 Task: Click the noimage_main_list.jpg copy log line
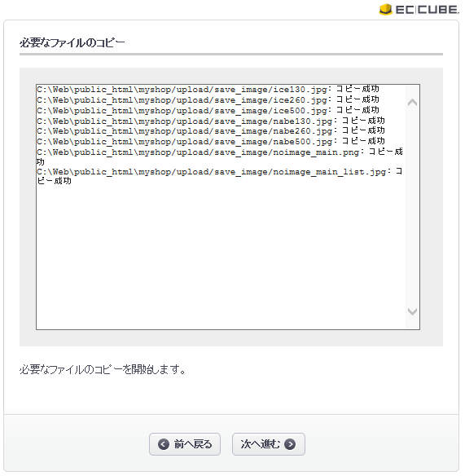220,176
